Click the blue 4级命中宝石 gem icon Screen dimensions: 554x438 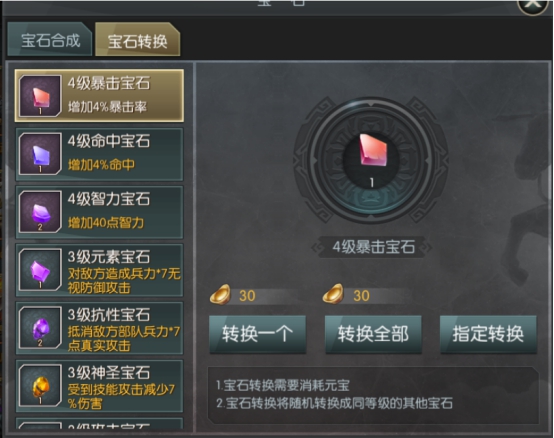tap(40, 154)
